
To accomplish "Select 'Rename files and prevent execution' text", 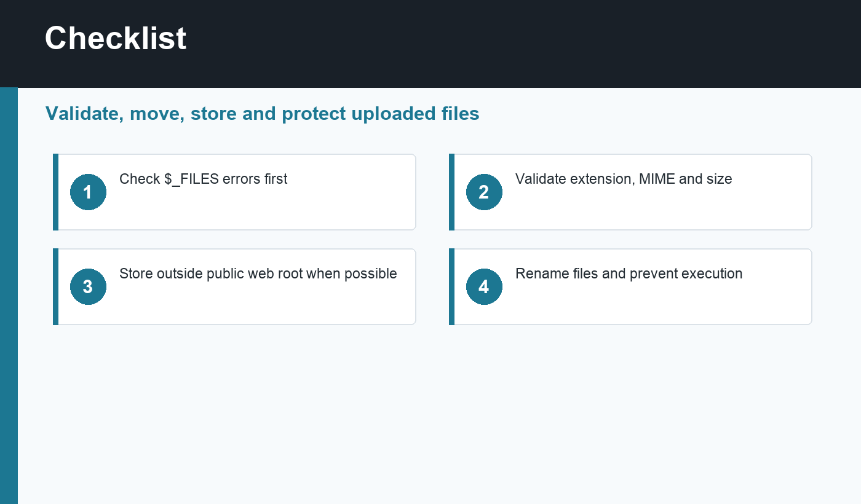I will [629, 274].
